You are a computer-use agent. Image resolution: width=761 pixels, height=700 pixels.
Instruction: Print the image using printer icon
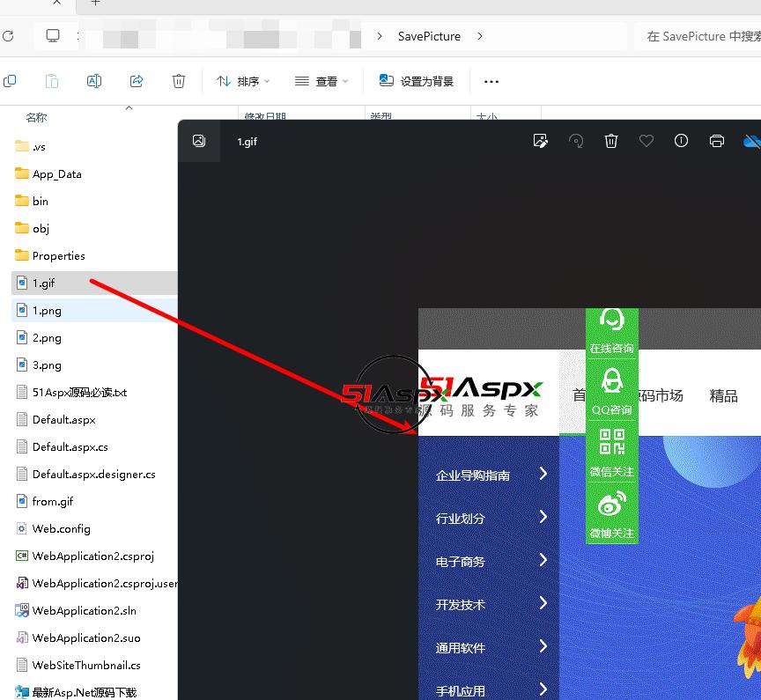[x=717, y=141]
